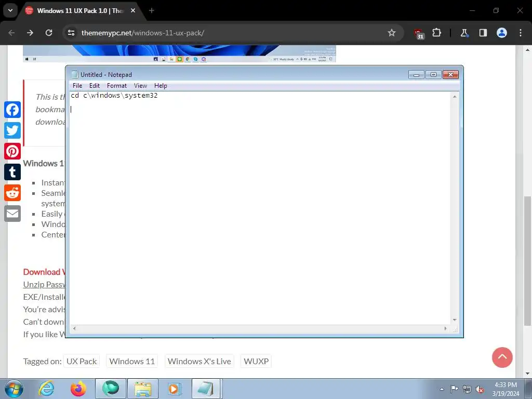
Task: Close the Windows 11 UX Pack tab
Action: click(x=133, y=10)
